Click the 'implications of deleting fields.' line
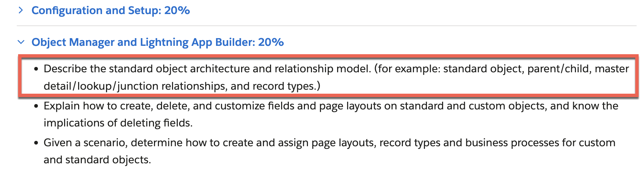 click(118, 123)
